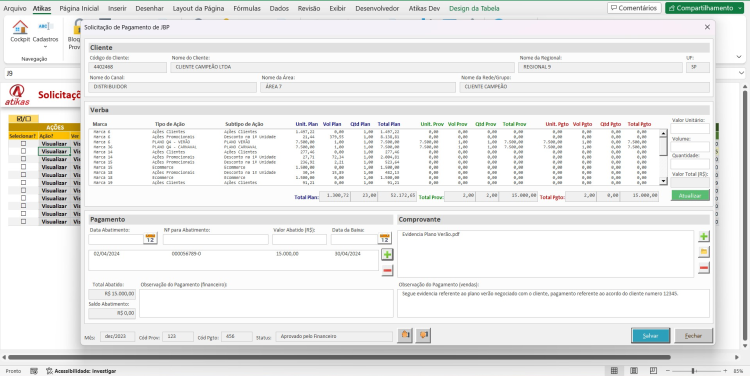
Task: Expand the Cadastros dropdown arrow
Action: pyautogui.click(x=45, y=47)
